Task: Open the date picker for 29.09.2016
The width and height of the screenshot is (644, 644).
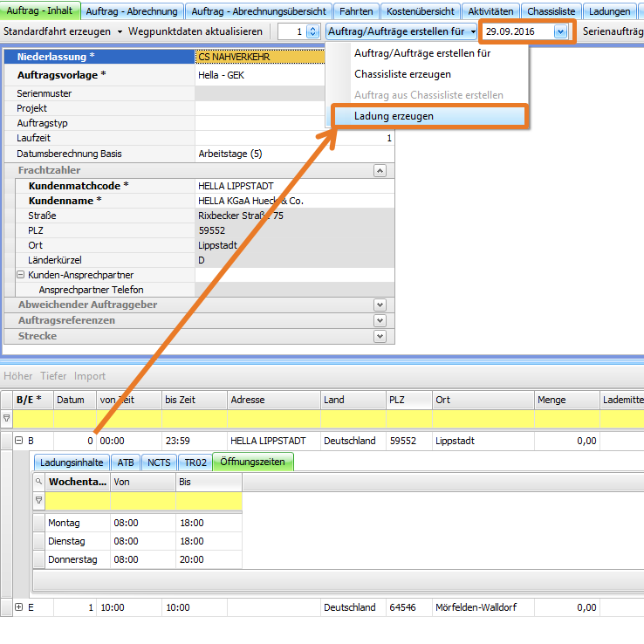Action: click(x=560, y=31)
